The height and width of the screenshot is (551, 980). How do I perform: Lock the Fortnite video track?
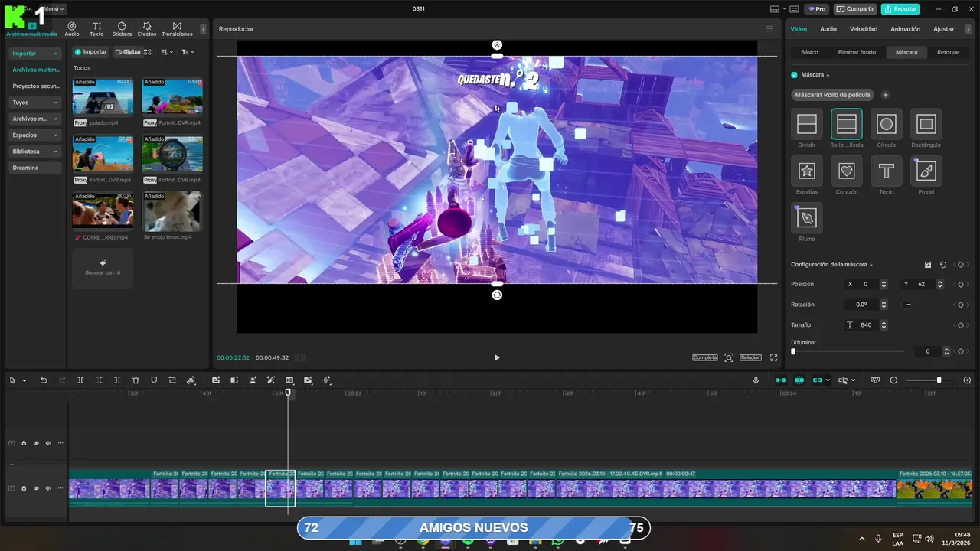pyautogui.click(x=24, y=488)
